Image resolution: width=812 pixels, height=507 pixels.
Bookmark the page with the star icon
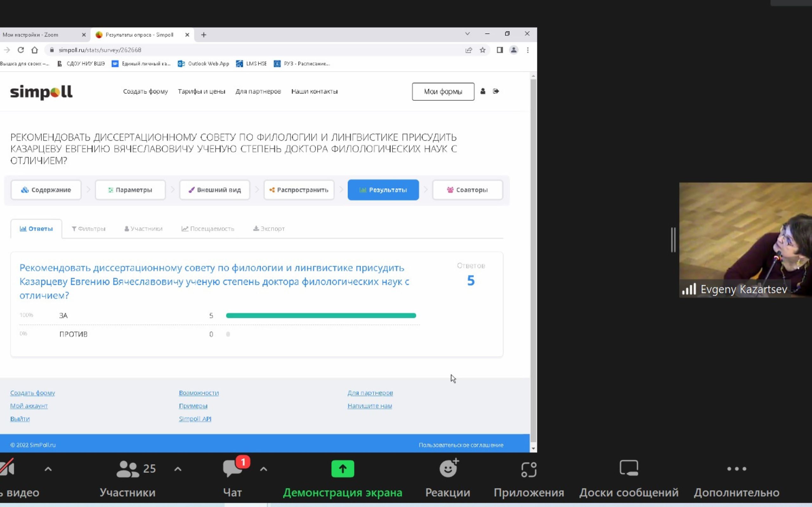482,50
